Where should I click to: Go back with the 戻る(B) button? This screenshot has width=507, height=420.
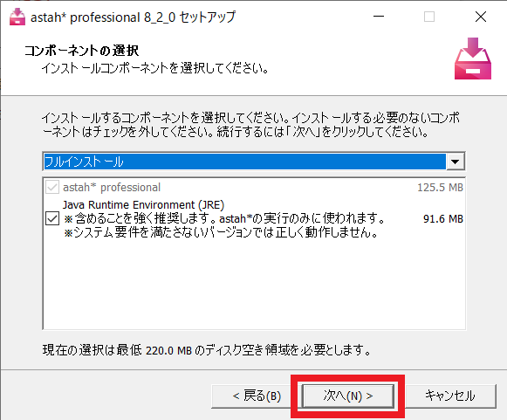257,396
